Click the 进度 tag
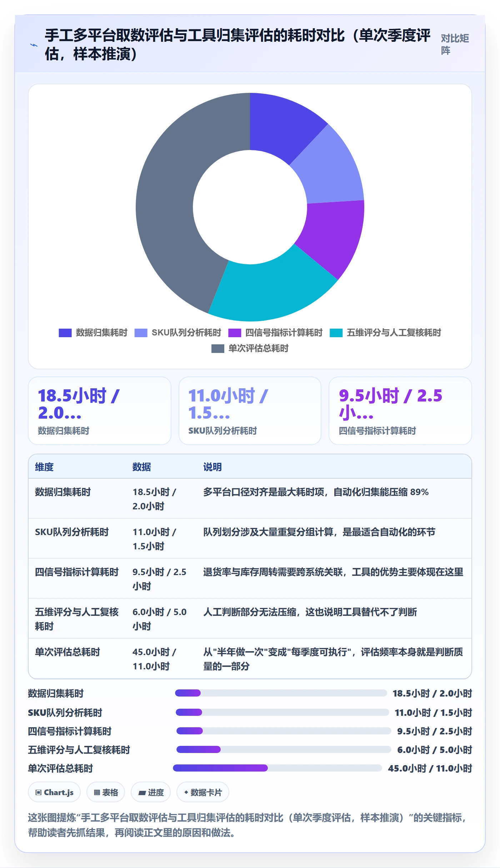 [x=151, y=792]
